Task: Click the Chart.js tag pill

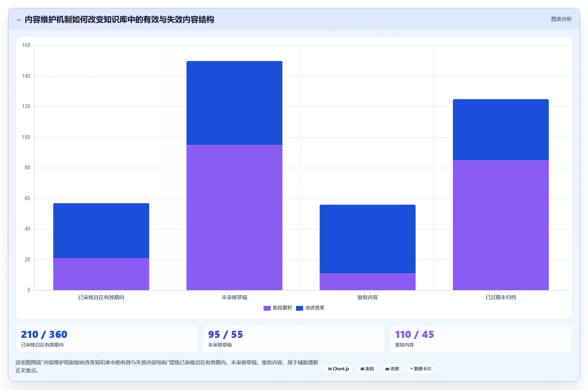Action: tap(338, 369)
